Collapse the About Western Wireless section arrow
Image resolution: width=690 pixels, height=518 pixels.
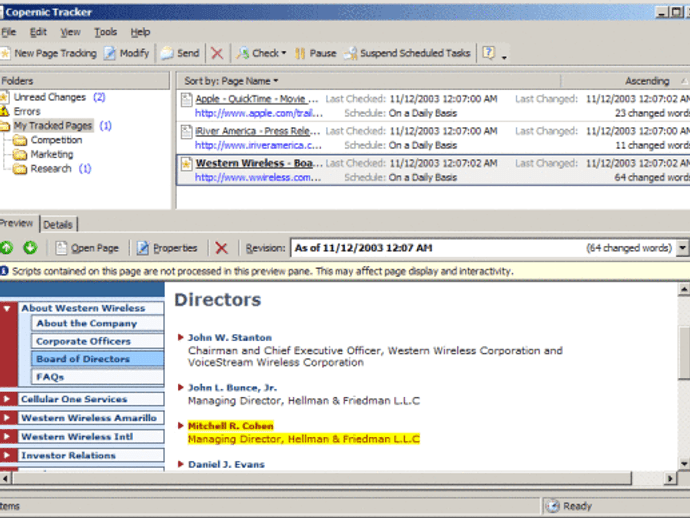7,309
